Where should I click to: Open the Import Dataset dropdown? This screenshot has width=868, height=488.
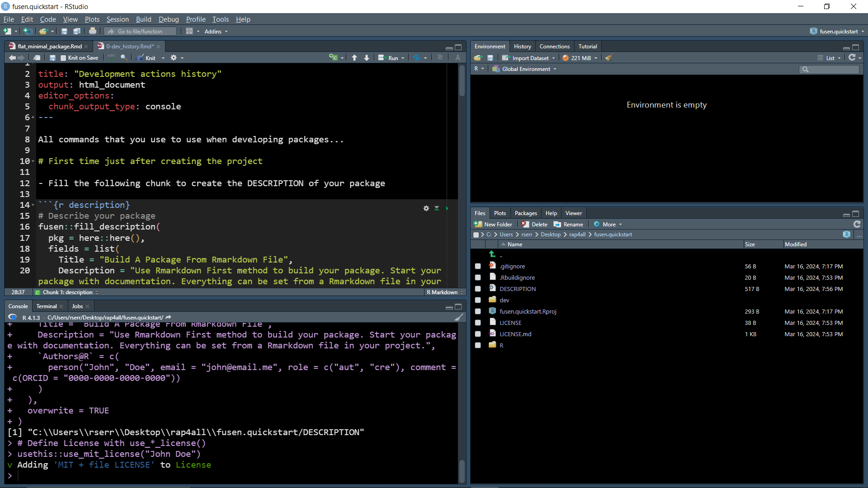529,58
